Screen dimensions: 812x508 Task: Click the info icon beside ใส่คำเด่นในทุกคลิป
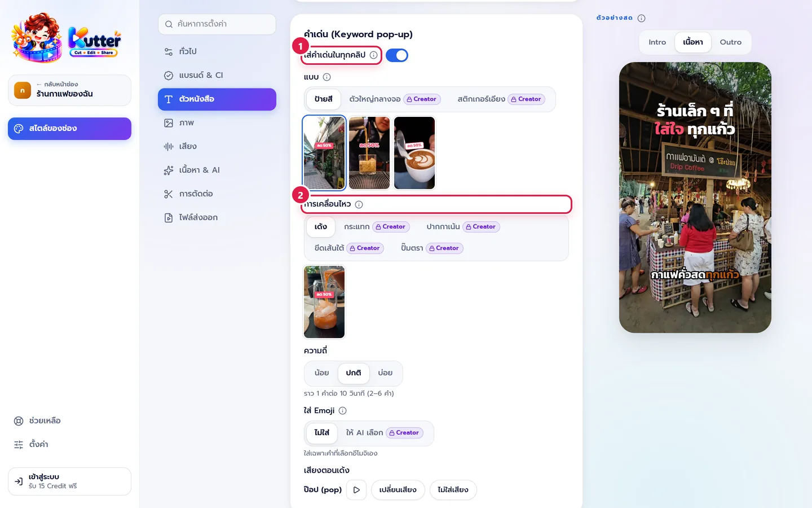click(x=373, y=55)
